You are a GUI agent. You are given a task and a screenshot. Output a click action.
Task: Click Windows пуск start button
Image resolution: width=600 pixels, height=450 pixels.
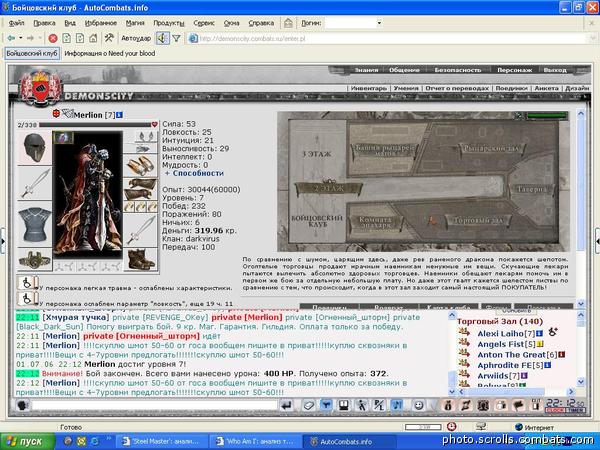point(28,441)
